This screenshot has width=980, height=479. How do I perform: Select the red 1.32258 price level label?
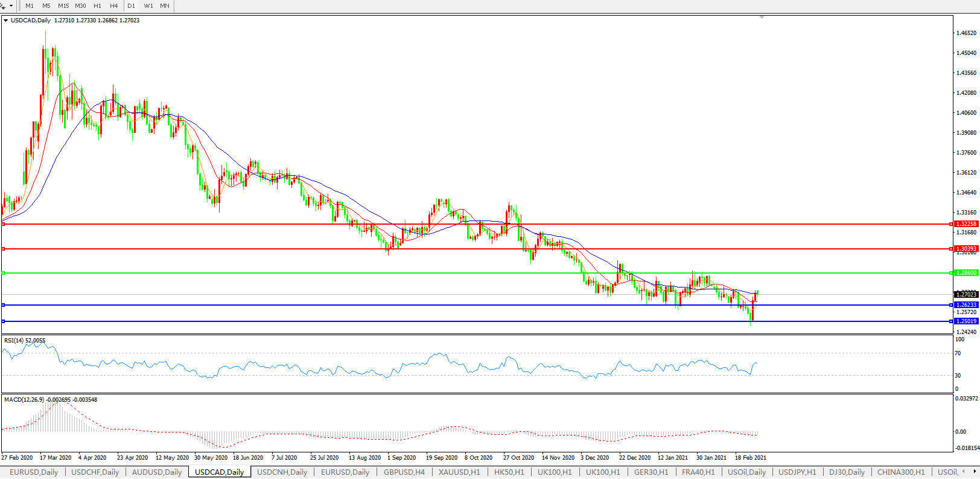tap(966, 224)
